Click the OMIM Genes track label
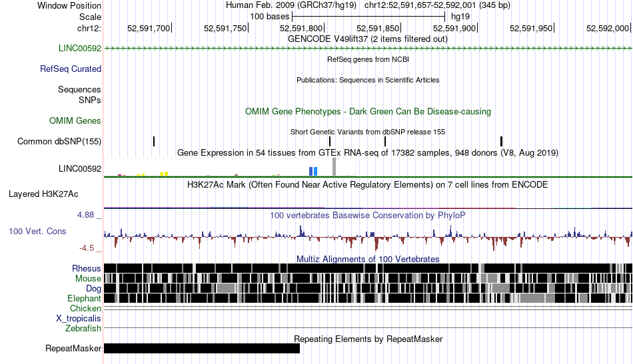The width and height of the screenshot is (633, 364). click(x=75, y=121)
